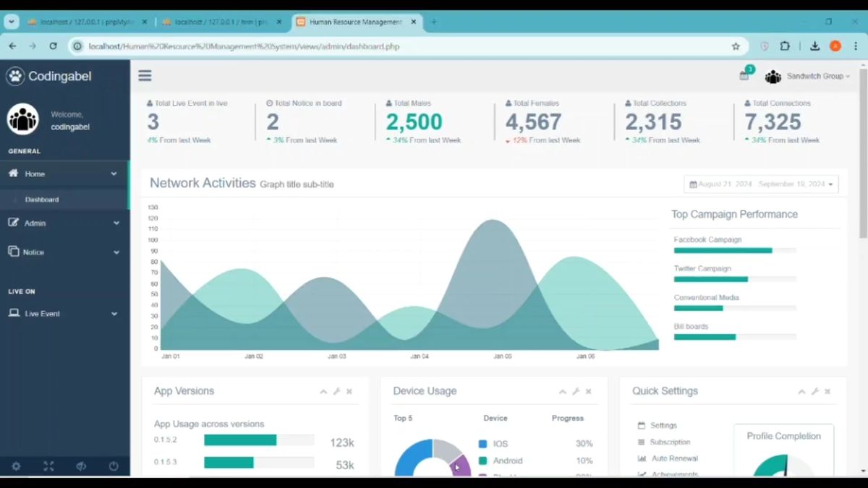Open the notifications cart icon in header
868x488 pixels.
click(x=744, y=76)
